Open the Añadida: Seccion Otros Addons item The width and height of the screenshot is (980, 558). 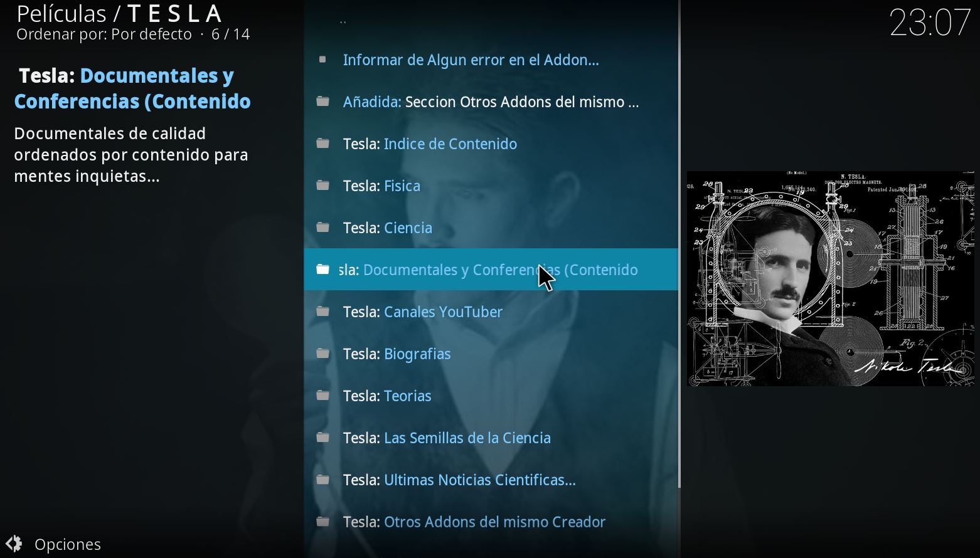(491, 102)
